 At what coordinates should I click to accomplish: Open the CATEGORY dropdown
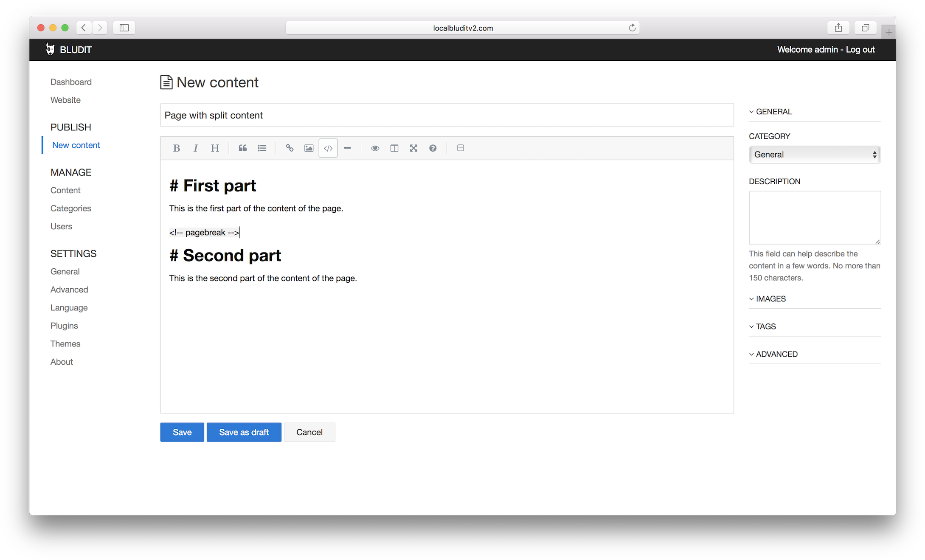(814, 155)
